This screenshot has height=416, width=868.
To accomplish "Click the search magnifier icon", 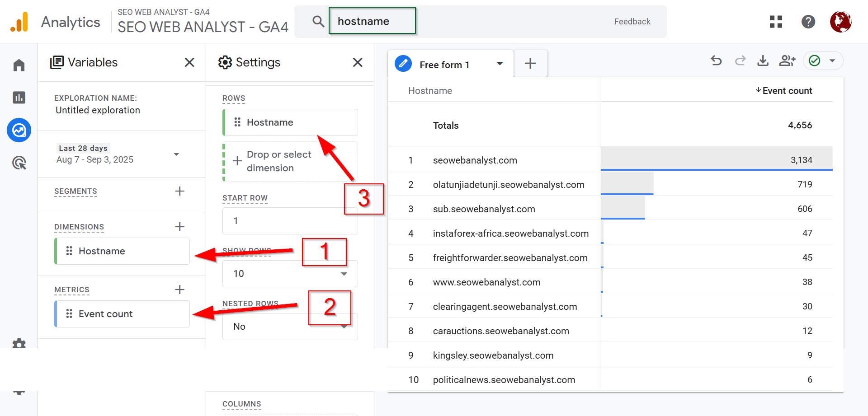I will 318,21.
